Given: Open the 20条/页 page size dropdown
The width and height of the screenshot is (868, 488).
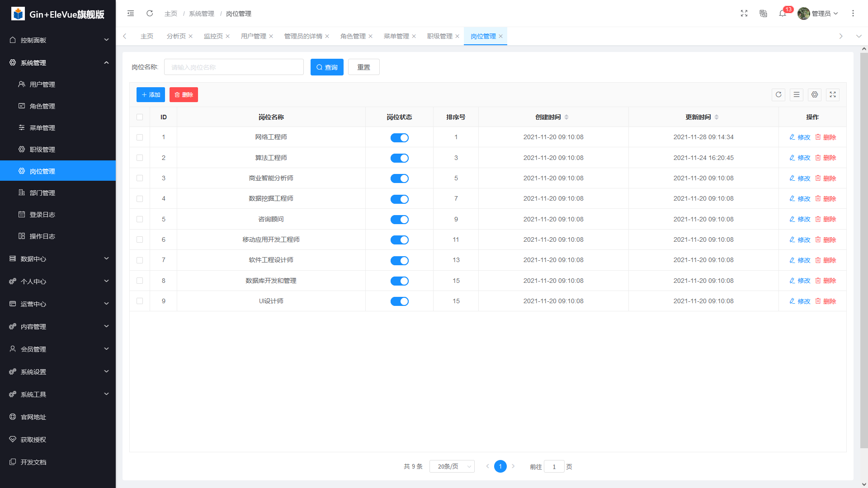Looking at the screenshot, I should [452, 466].
